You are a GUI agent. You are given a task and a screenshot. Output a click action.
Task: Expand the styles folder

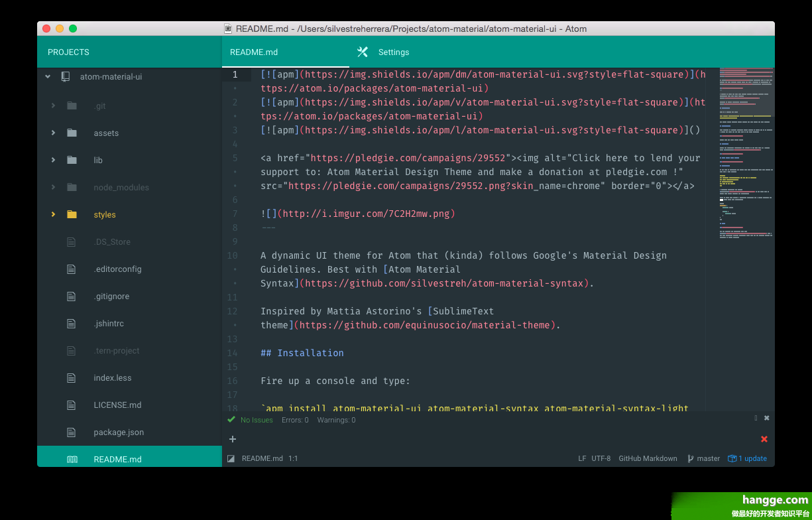click(53, 214)
